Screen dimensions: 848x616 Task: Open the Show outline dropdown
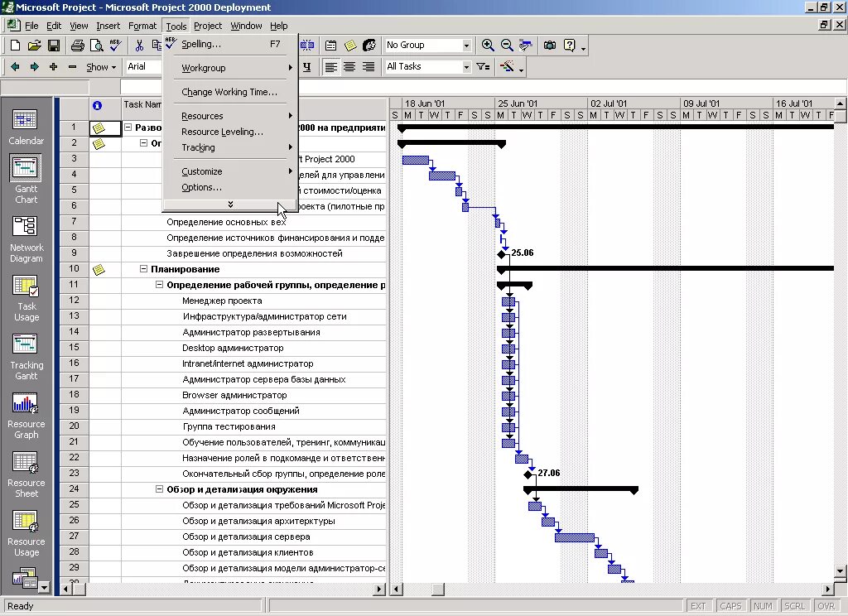pyautogui.click(x=101, y=67)
